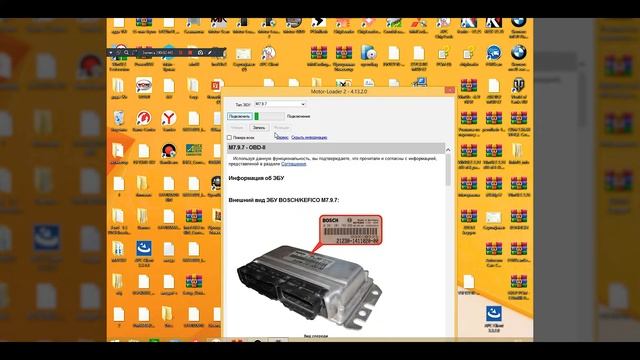Open the APC Client icon below the right-side archives
The width and height of the screenshot is (640, 360).
(x=494, y=319)
